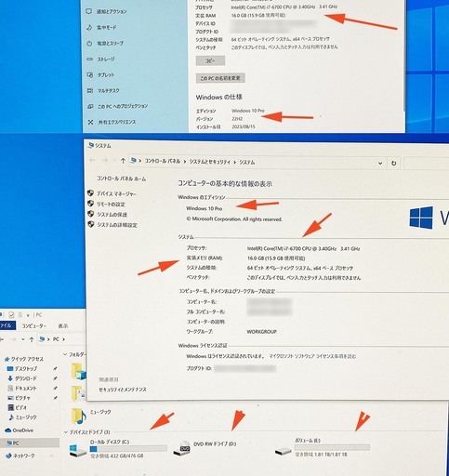Viewport: 449px width, 476px height.
Task: Expand chevron after PC in Explorer address
Action: [63, 339]
